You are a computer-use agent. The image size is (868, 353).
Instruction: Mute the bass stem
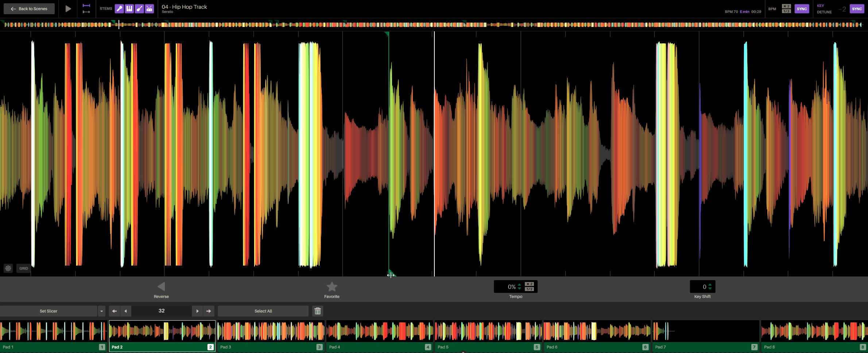139,8
